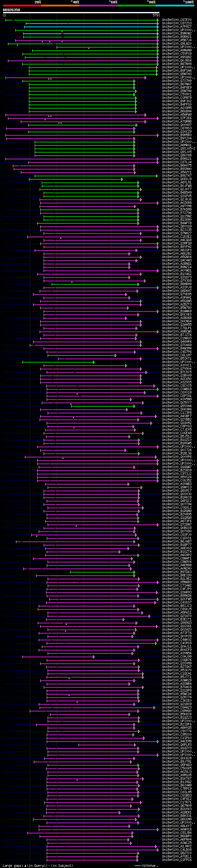
Task: Click the hit label UniRef100_B1WWK8
Action: pyautogui.click(x=176, y=311)
